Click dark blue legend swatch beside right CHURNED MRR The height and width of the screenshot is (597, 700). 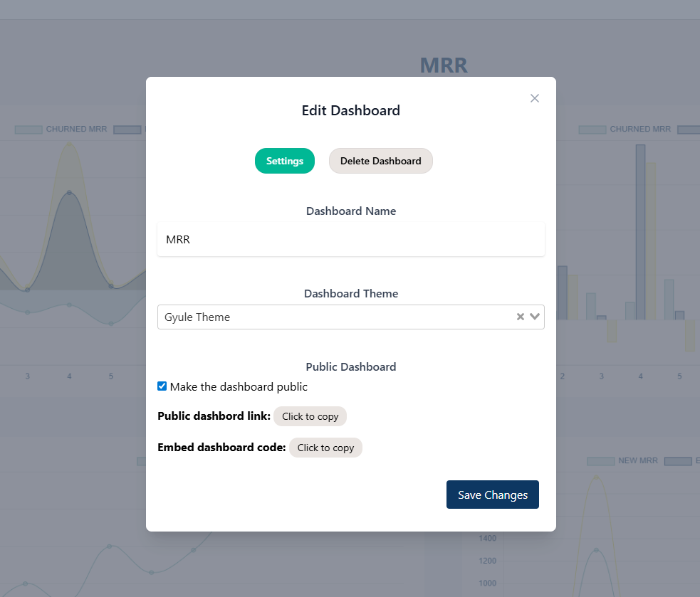[x=688, y=130]
